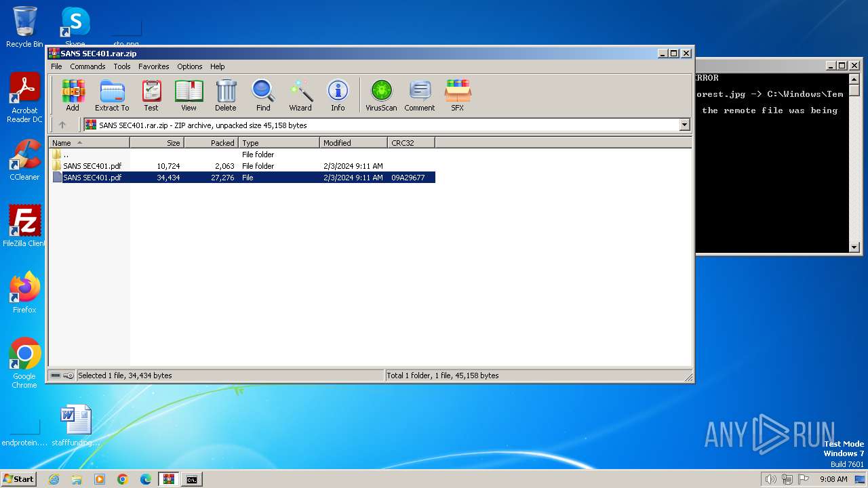Expand the archive path dropdown
The height and width of the screenshot is (488, 868).
point(684,125)
